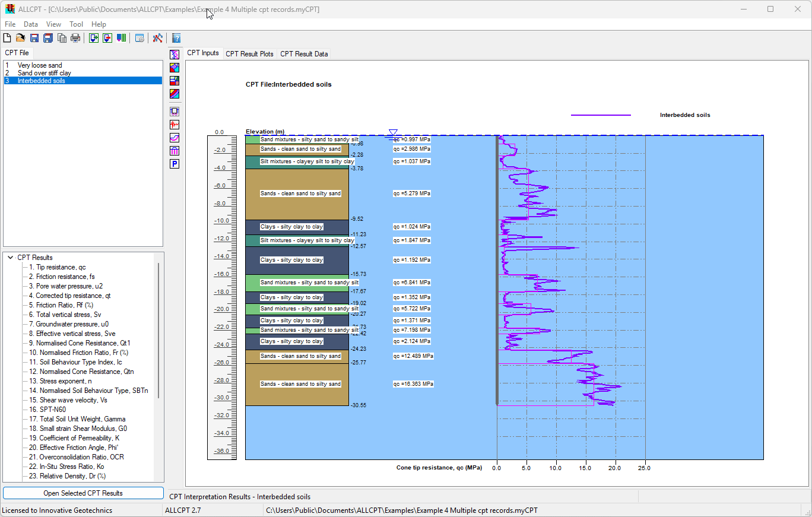
Task: Click the 'qc =16.383 MPa' layer label
Action: [x=413, y=384]
